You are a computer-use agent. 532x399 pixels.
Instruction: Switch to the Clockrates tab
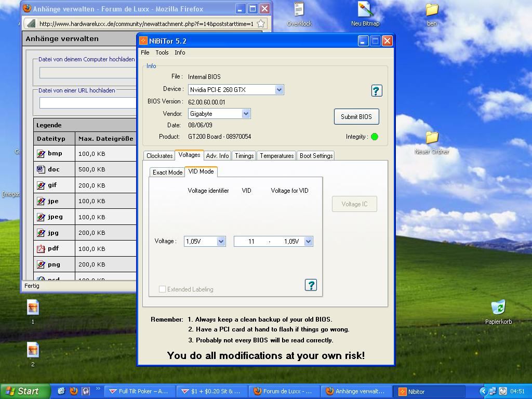pyautogui.click(x=159, y=156)
